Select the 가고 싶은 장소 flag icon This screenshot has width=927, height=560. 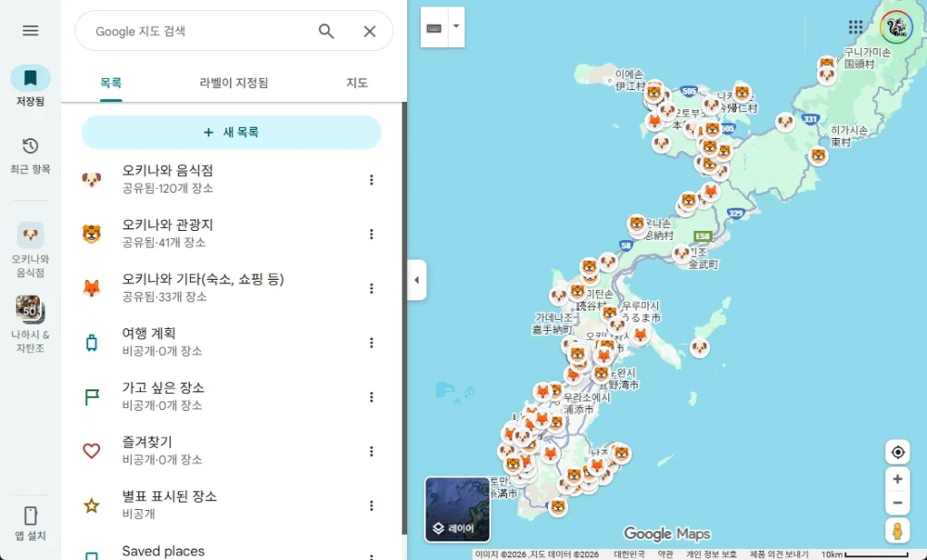click(91, 394)
